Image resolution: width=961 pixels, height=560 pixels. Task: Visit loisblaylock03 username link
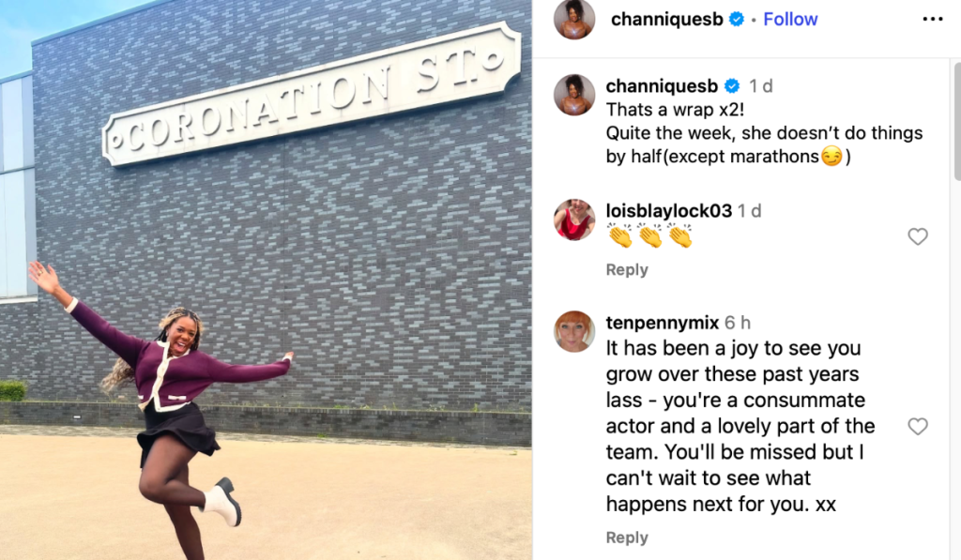point(668,211)
